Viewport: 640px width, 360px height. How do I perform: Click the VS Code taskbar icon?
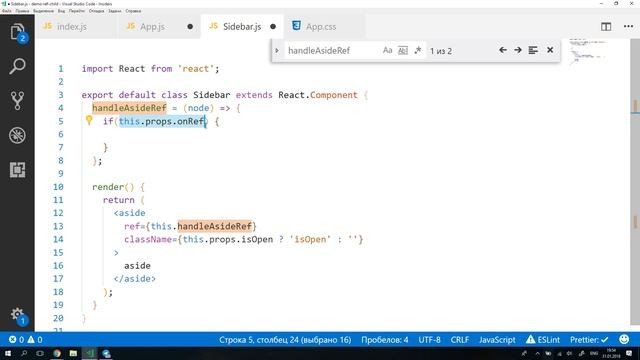(x=90, y=353)
